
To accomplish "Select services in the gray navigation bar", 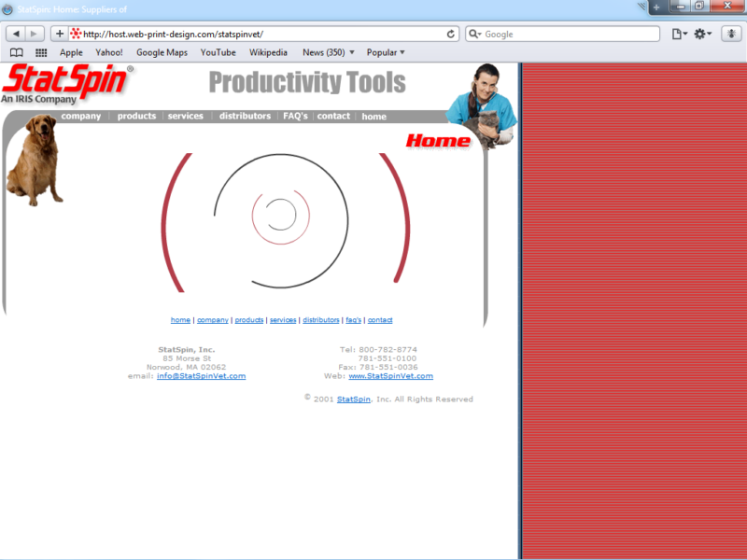I will (x=185, y=116).
